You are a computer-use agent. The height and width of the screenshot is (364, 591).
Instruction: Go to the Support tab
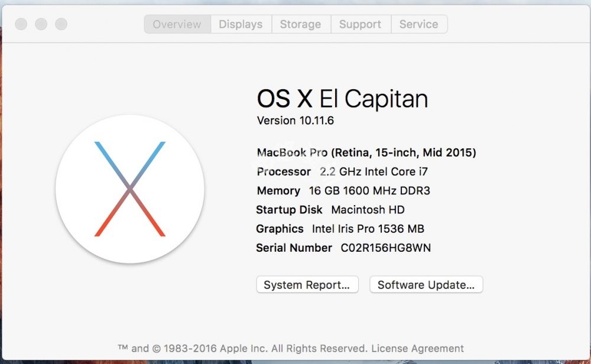coord(360,24)
